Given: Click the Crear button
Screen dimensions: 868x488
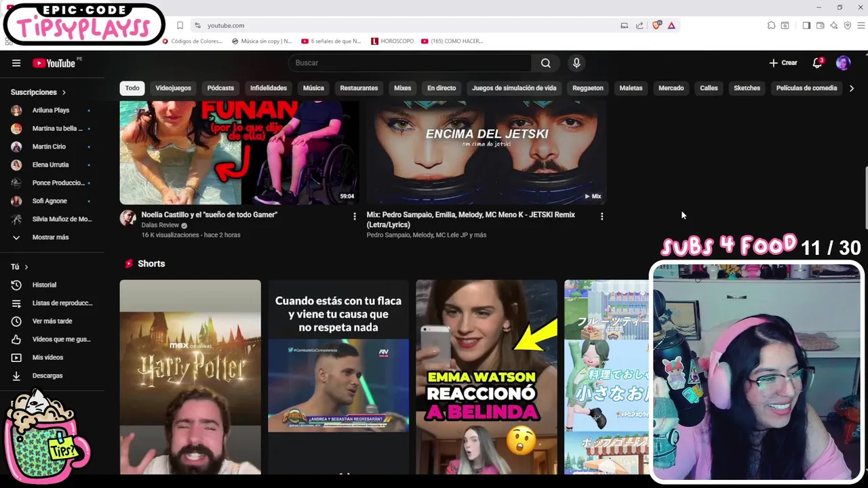Looking at the screenshot, I should 783,63.
